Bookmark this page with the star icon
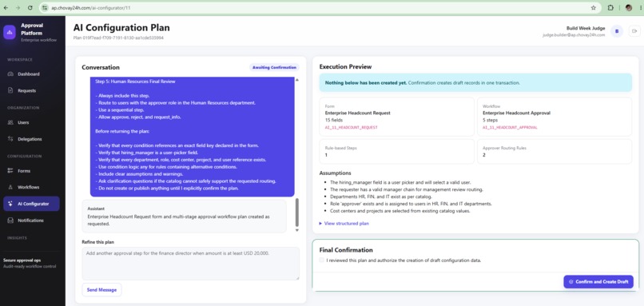 pos(593,7)
